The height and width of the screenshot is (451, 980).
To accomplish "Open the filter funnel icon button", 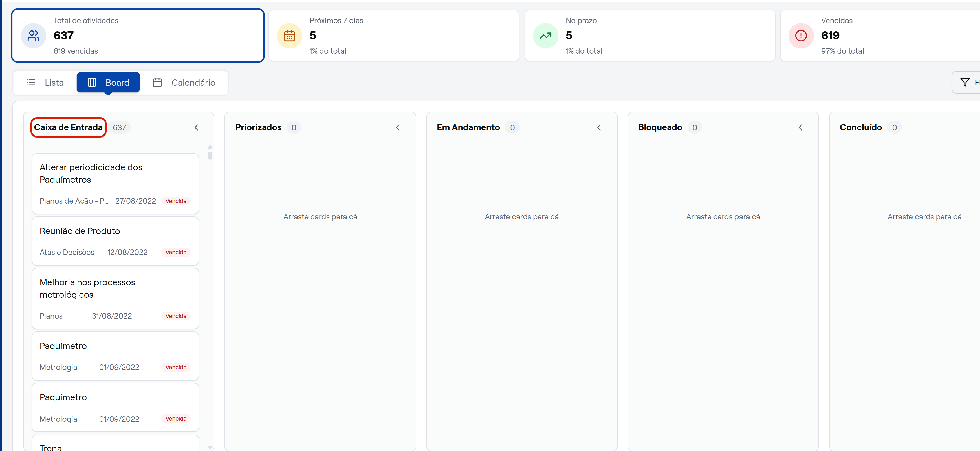I will (x=965, y=82).
